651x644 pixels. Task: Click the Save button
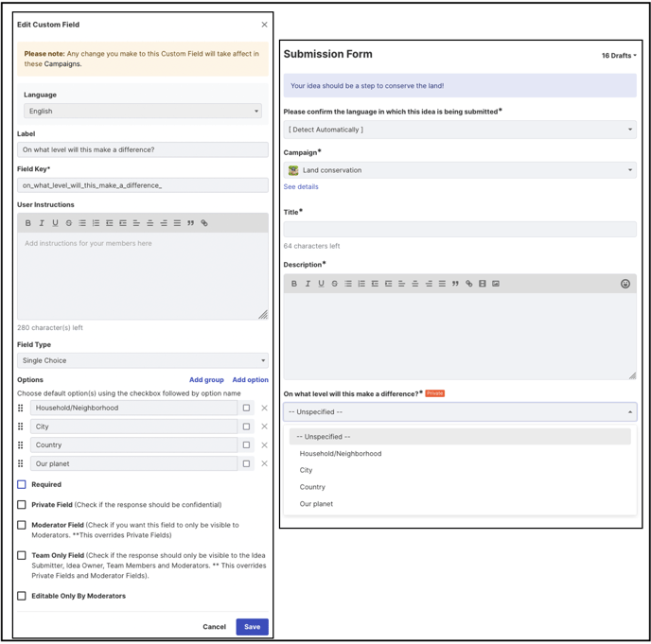coord(252,627)
